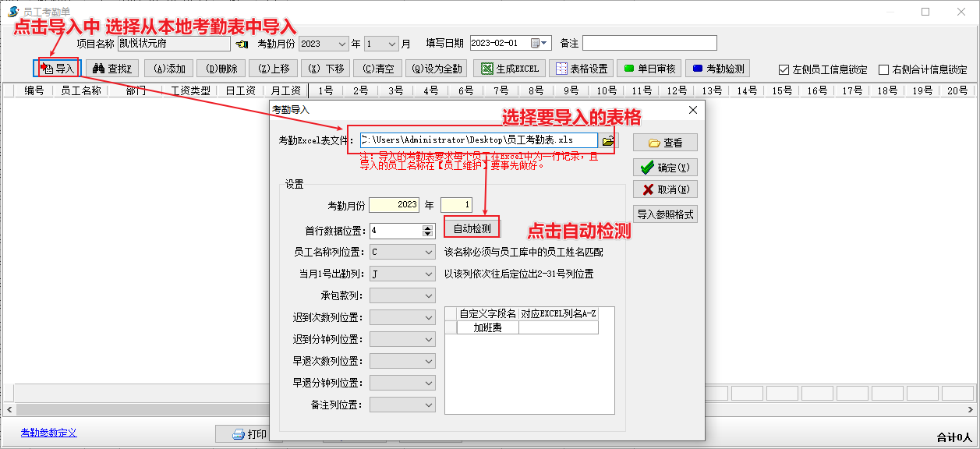Toggle 左侧员工信息锁定 checkbox
The width and height of the screenshot is (980, 449).
coord(784,69)
